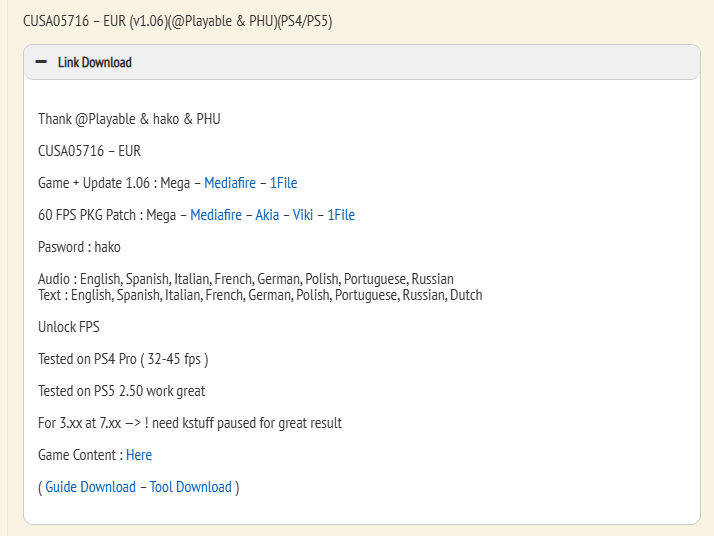714x536 pixels.
Task: Toggle the Link Download accordion header
Action: coord(362,62)
